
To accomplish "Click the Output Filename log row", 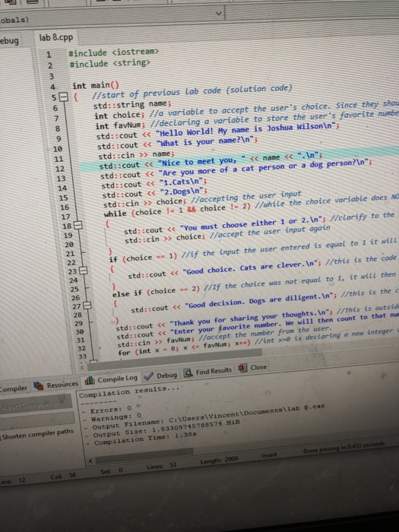I will pos(204,415).
